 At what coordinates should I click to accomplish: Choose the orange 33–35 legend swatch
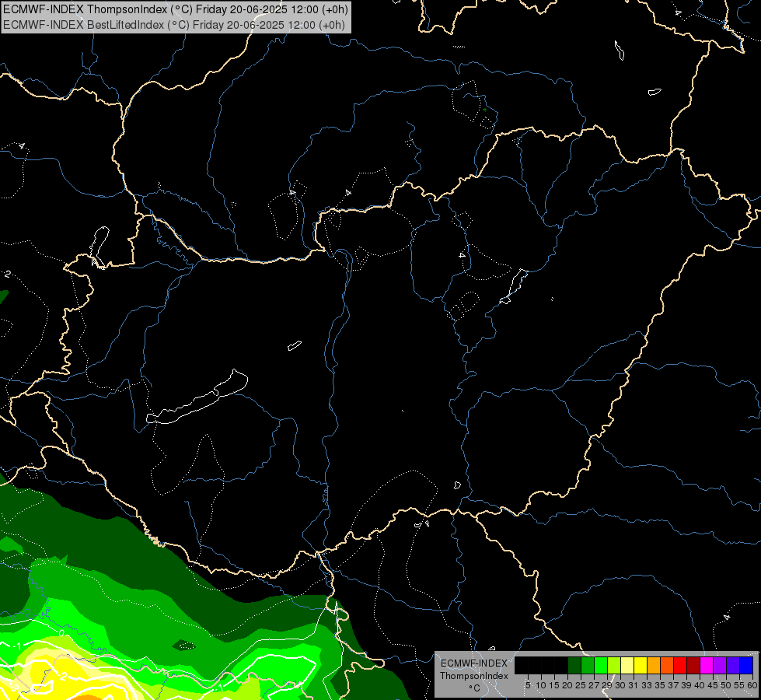654,665
